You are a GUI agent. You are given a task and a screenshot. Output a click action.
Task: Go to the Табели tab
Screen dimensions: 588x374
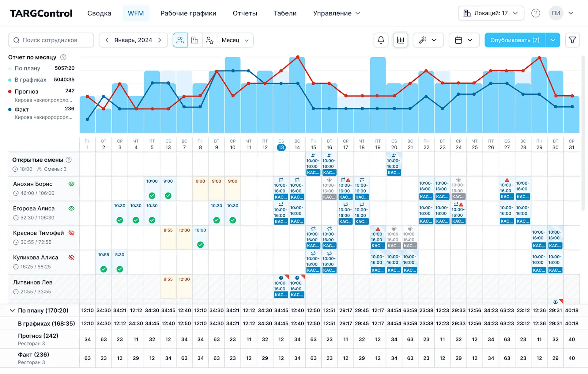285,13
